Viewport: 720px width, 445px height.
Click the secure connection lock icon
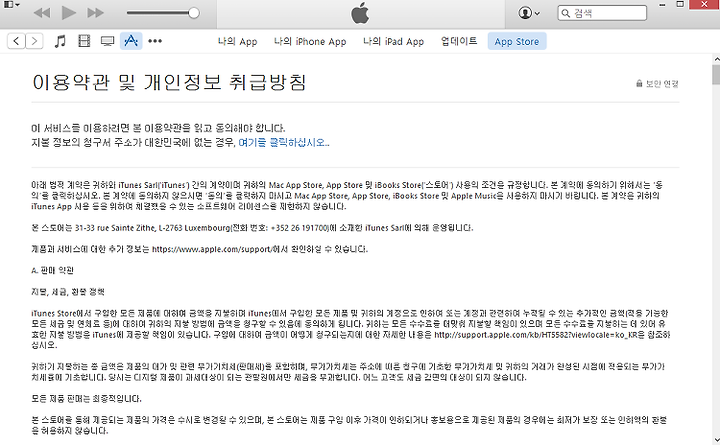639,83
